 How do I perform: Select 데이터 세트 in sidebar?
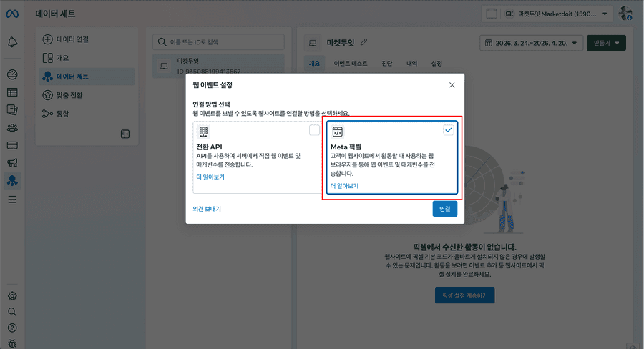point(87,77)
